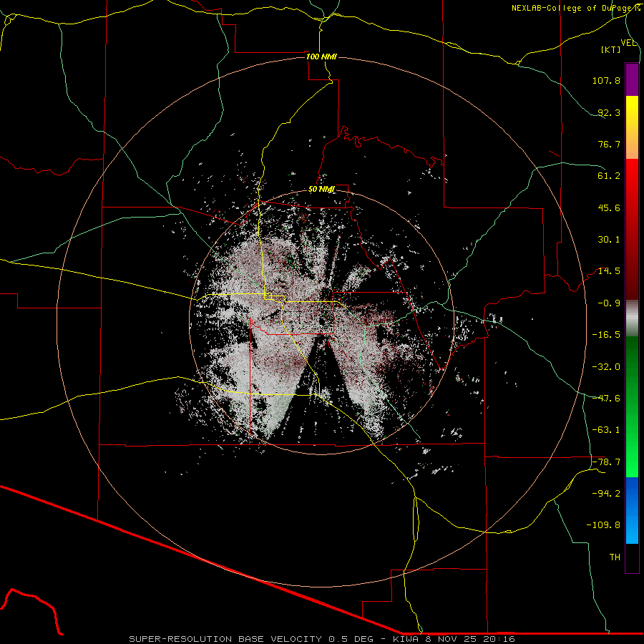
Task: Click the 100 NMI range ring label
Action: point(321,57)
